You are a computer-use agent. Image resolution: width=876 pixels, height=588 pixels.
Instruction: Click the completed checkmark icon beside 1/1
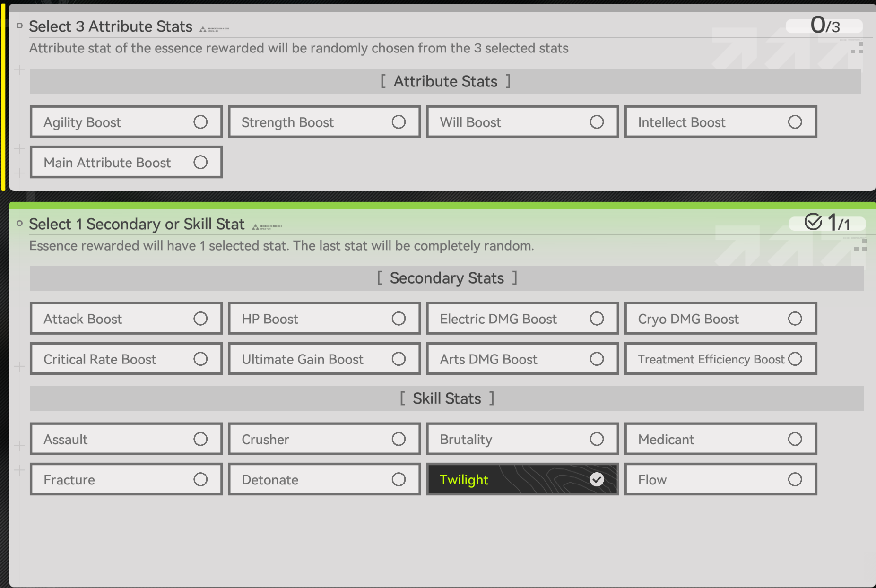pos(813,222)
